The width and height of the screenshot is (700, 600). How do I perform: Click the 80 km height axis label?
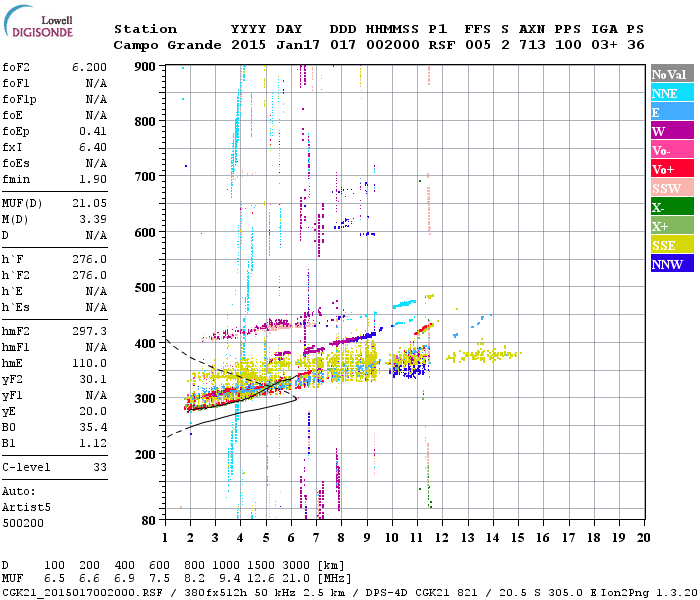(149, 520)
